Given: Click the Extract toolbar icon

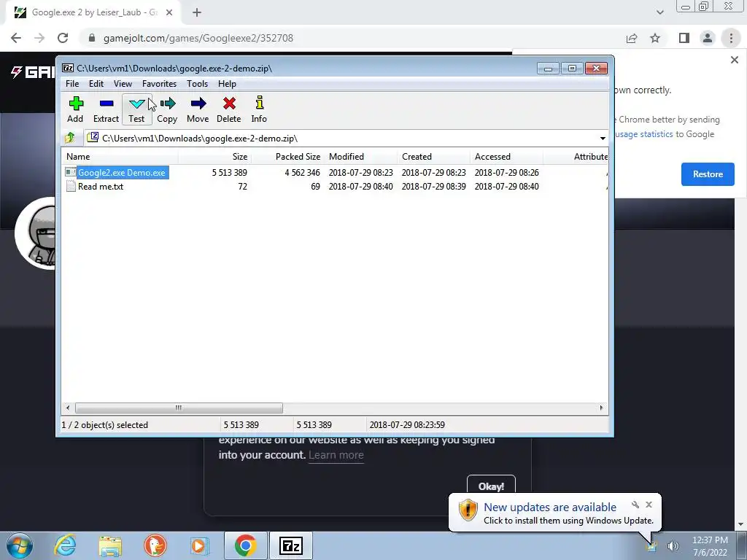Looking at the screenshot, I should pos(106,109).
